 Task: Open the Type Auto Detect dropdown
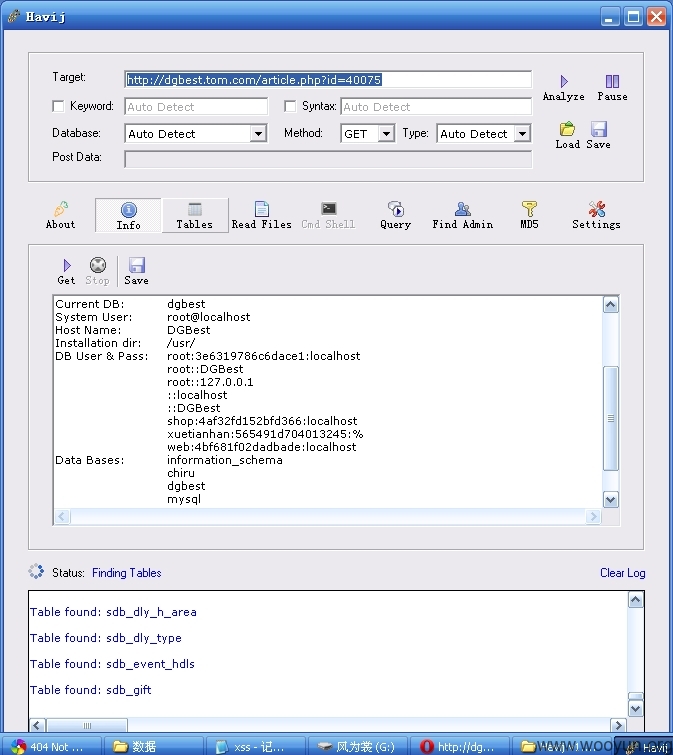tap(522, 133)
